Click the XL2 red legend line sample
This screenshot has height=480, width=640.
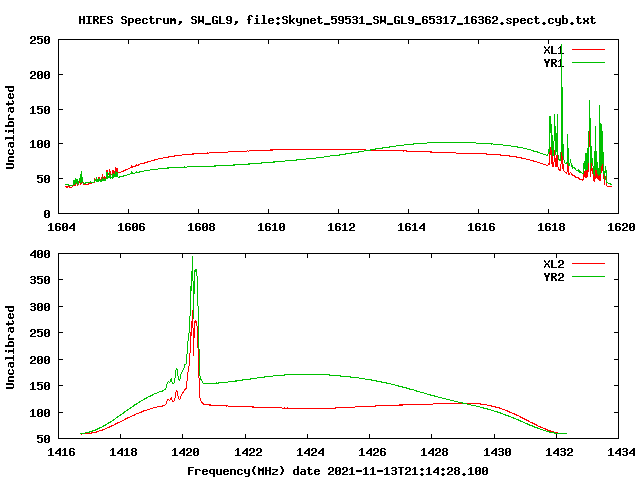point(588,264)
